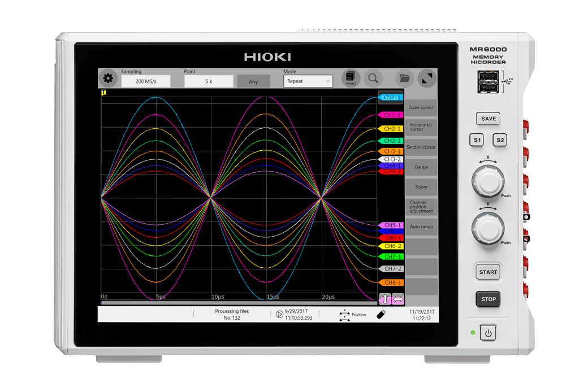Choose Auto range in the side menu
Image resolution: width=588 pixels, height=392 pixels.
(421, 227)
